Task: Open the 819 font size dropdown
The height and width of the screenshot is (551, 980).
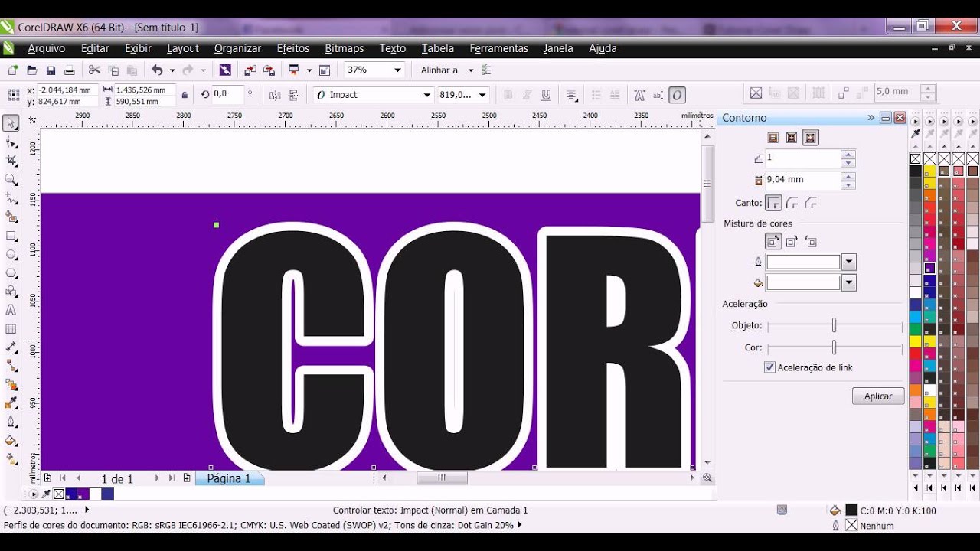Action: coord(482,95)
